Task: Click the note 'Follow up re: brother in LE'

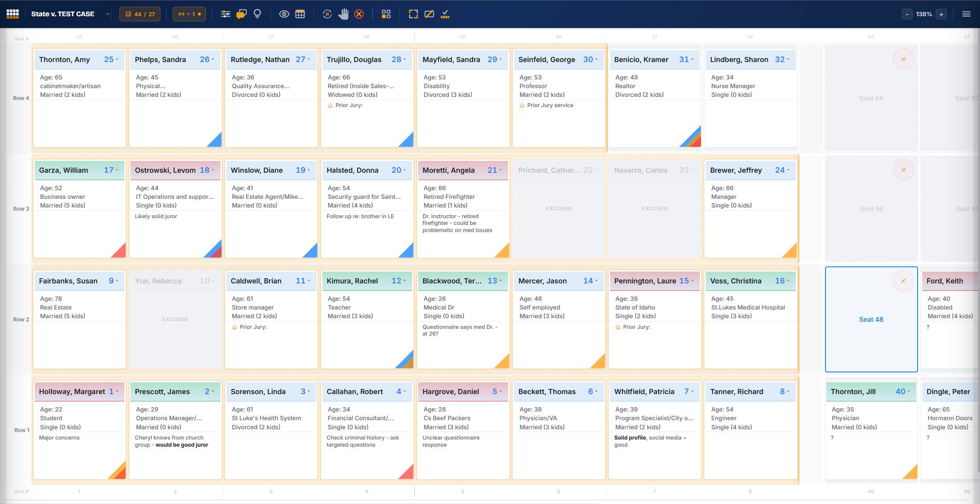Action: coord(360,216)
